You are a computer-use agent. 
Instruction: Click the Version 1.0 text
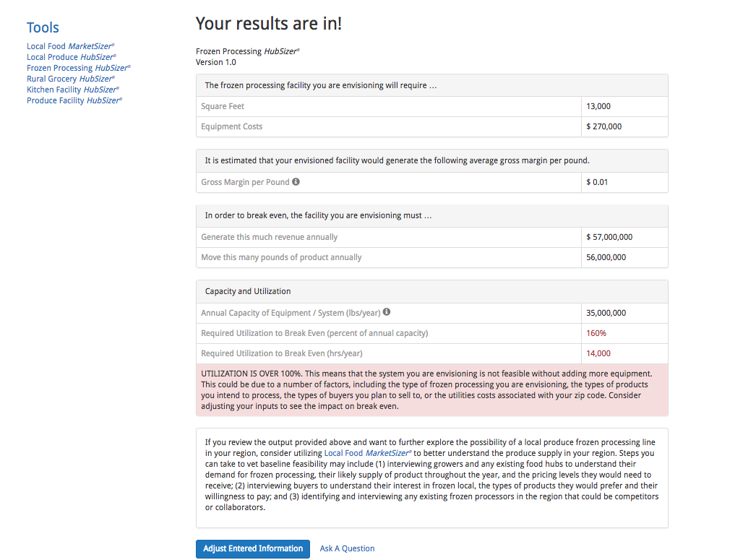pyautogui.click(x=216, y=62)
